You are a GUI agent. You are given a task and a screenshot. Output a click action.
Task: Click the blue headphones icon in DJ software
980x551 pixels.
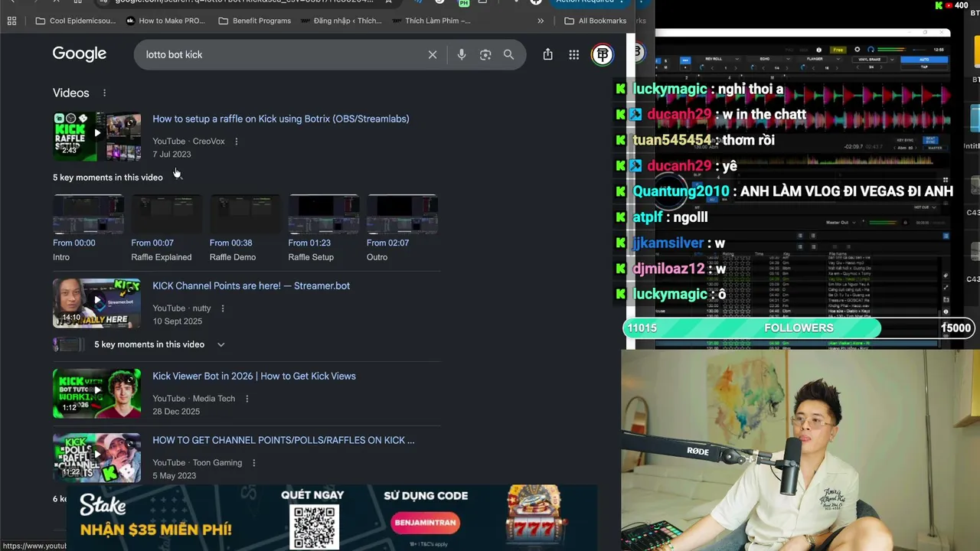pyautogui.click(x=871, y=50)
